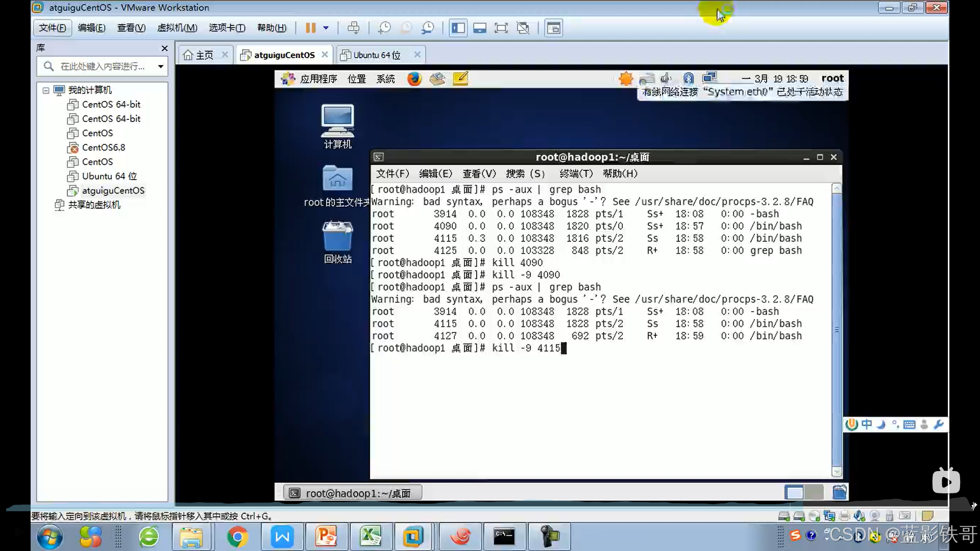The image size is (980, 551).
Task: Open PowerPoint from the Windows taskbar
Action: (326, 537)
